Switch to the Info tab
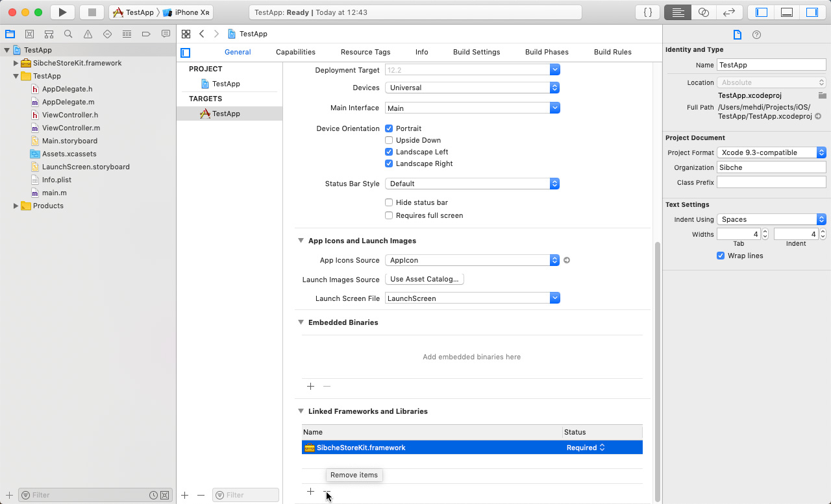This screenshot has height=504, width=831. [421, 52]
